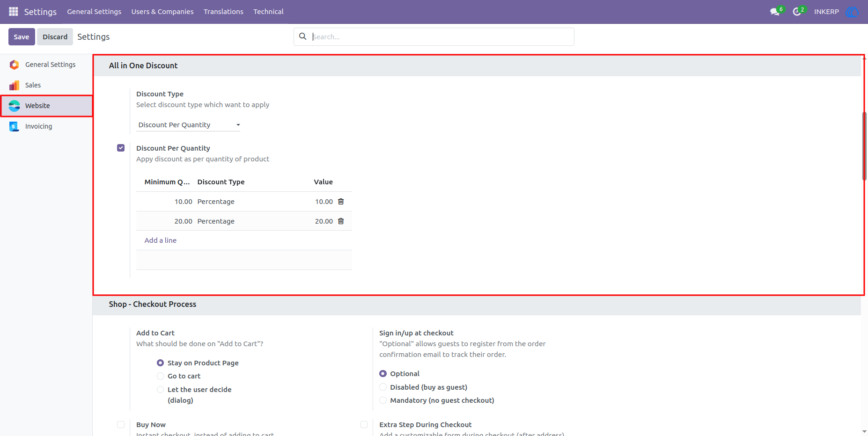Image resolution: width=868 pixels, height=436 pixels.
Task: Click the Website globe icon
Action: 15,106
